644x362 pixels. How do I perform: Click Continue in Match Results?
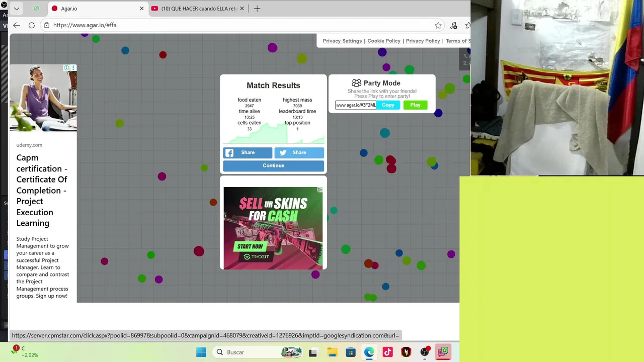click(x=273, y=165)
